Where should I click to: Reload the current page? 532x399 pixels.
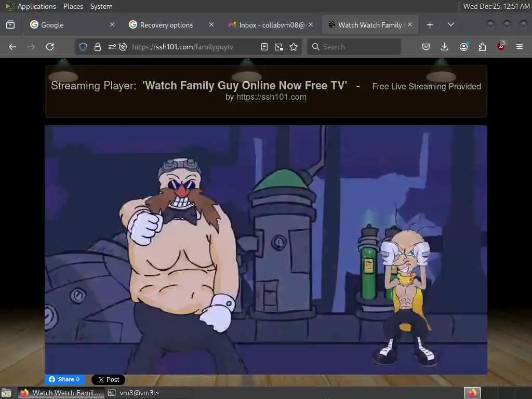tap(50, 47)
